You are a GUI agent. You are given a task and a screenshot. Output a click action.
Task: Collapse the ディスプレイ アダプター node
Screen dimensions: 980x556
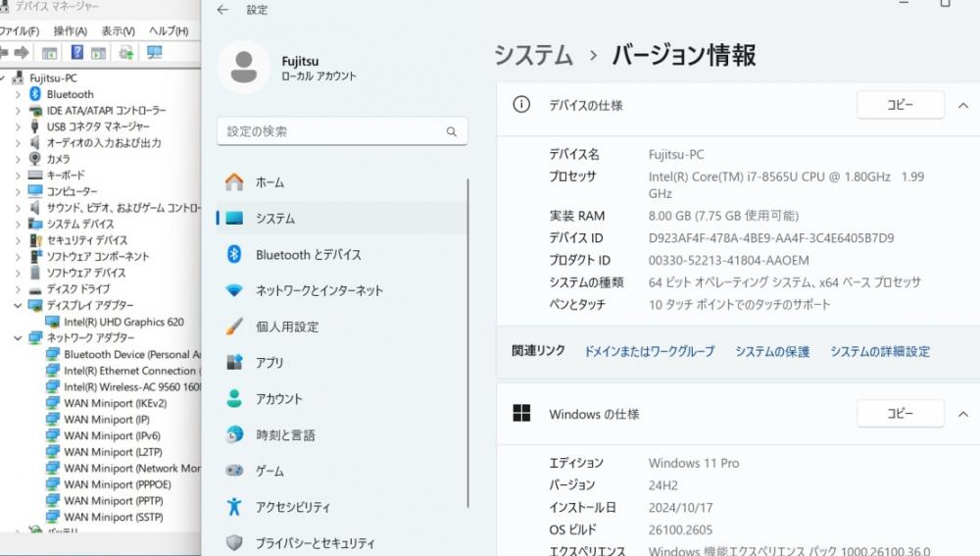tap(18, 305)
